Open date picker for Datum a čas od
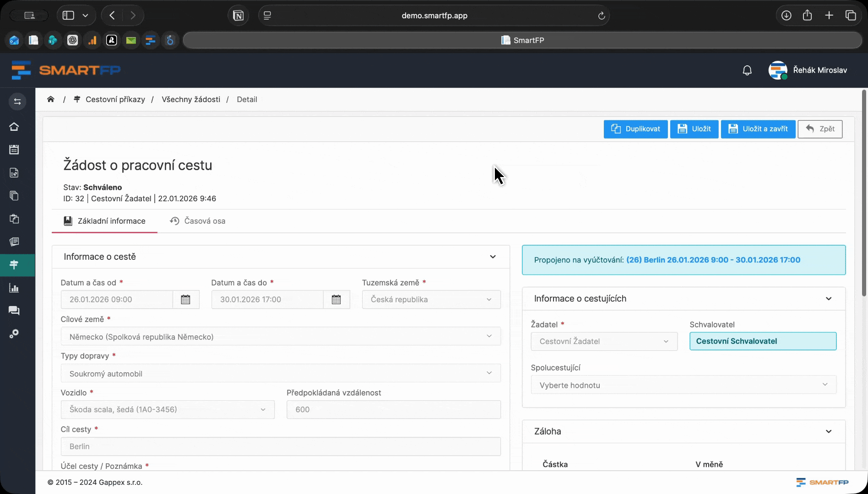Viewport: 868px width, 494px height. [x=185, y=300]
